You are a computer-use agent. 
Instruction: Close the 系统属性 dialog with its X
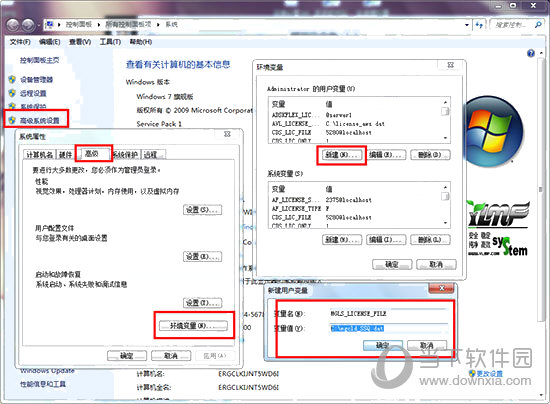coord(227,134)
